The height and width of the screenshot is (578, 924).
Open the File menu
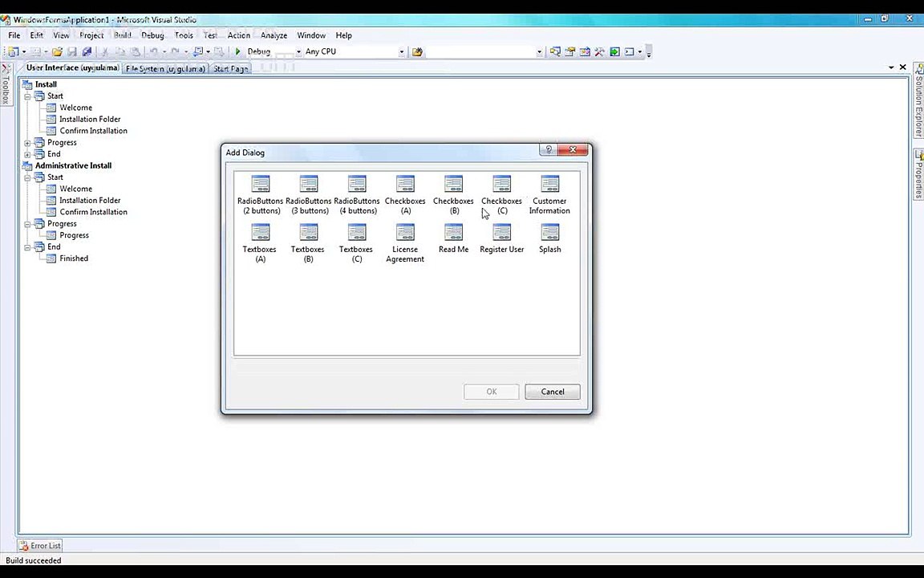pyautogui.click(x=14, y=35)
